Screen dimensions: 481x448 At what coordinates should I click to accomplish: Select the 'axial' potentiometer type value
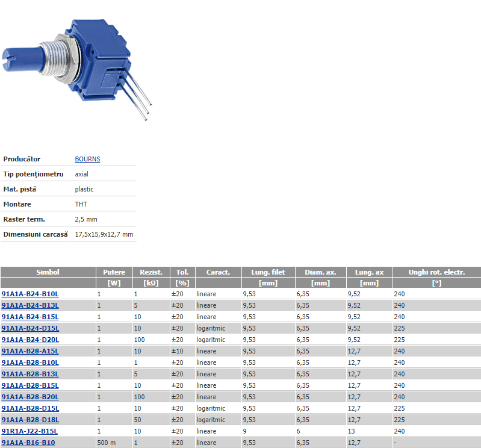[82, 174]
